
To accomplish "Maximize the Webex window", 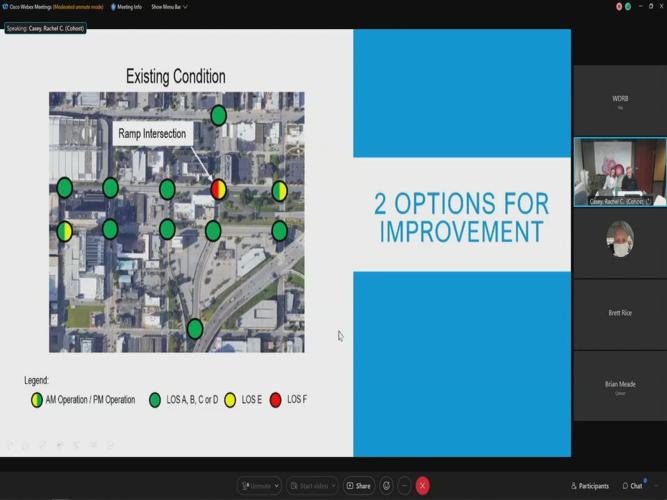I will point(651,6).
